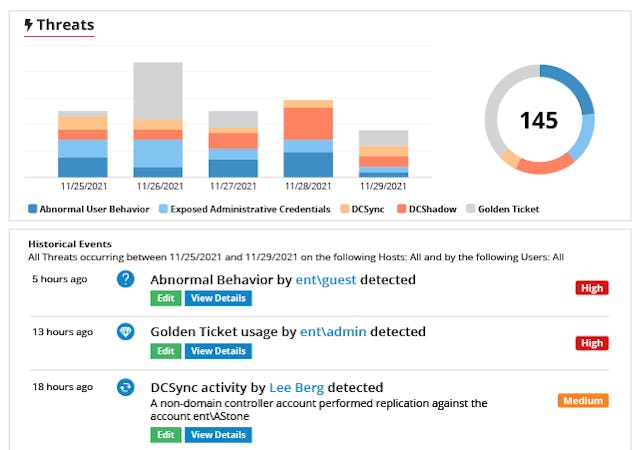The height and width of the screenshot is (450, 640).
Task: Toggle Exposed Administrative Credentials legend swatch
Action: pos(163,209)
